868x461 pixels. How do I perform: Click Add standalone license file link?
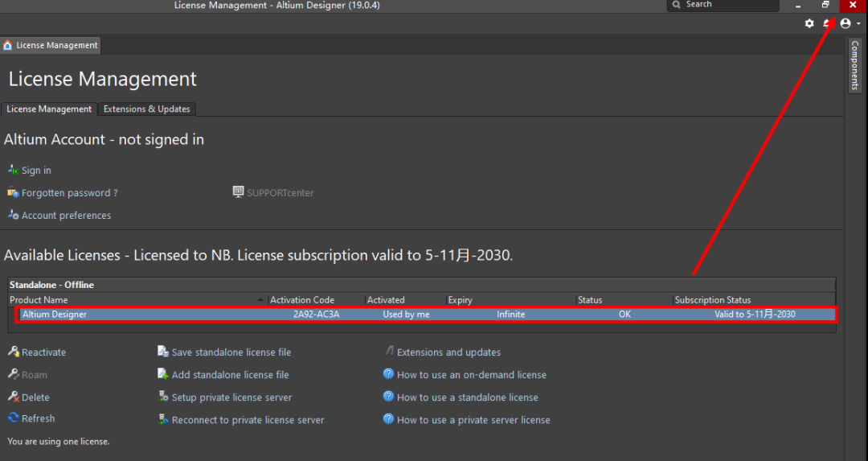[231, 375]
